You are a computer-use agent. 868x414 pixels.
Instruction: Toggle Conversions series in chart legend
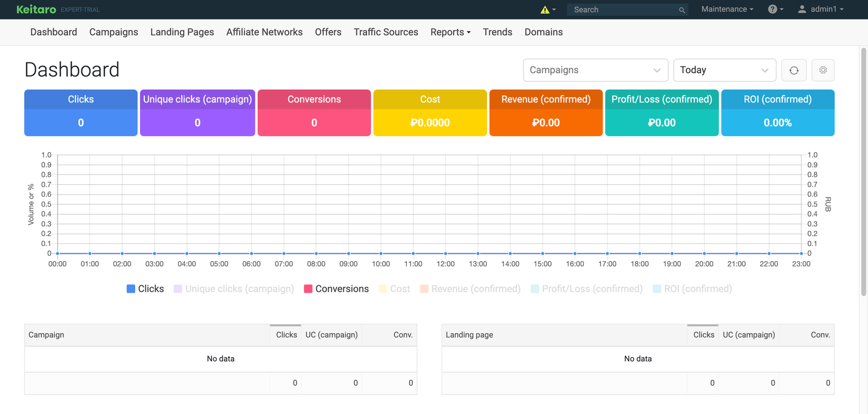(336, 289)
